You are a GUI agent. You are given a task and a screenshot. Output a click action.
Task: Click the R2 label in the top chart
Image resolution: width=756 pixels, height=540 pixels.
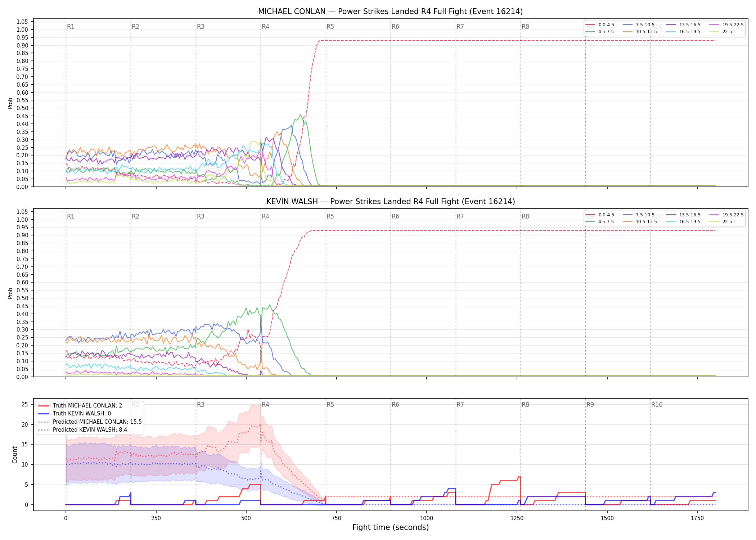(135, 27)
